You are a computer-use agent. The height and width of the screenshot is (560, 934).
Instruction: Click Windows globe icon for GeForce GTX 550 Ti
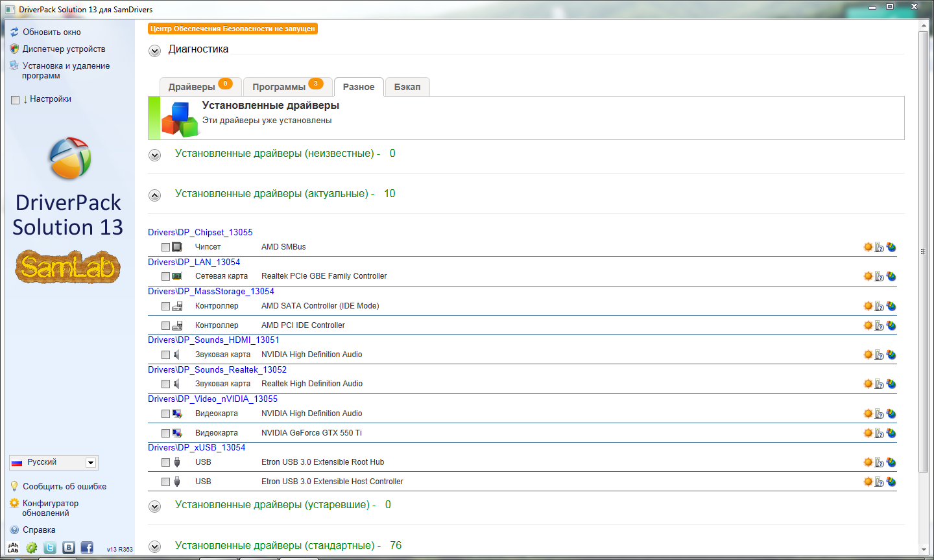click(891, 433)
